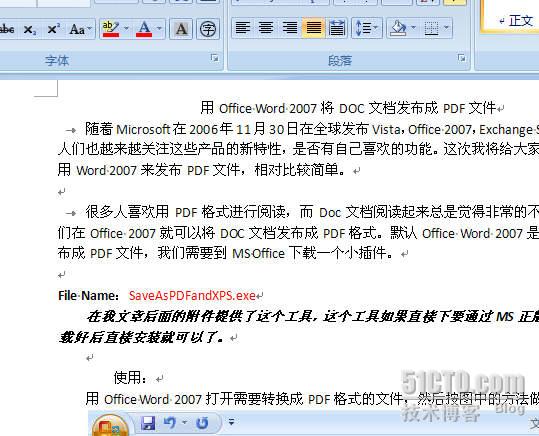Open Customize Quick Access Toolbar dropdown
The image size is (539, 436).
point(231,422)
